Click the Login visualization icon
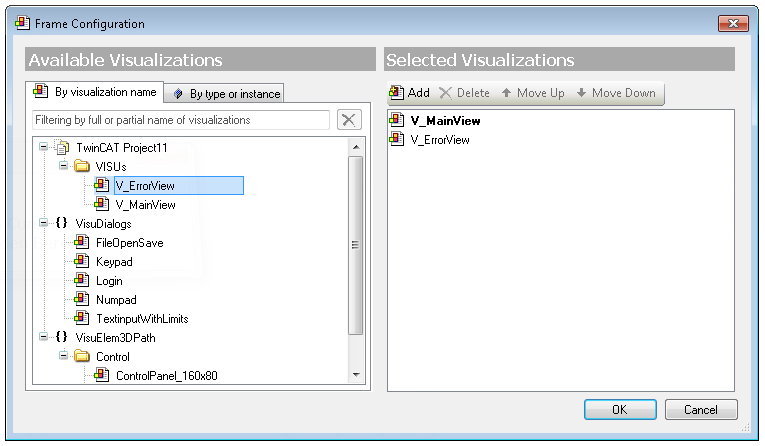Image resolution: width=765 pixels, height=446 pixels. [81, 280]
